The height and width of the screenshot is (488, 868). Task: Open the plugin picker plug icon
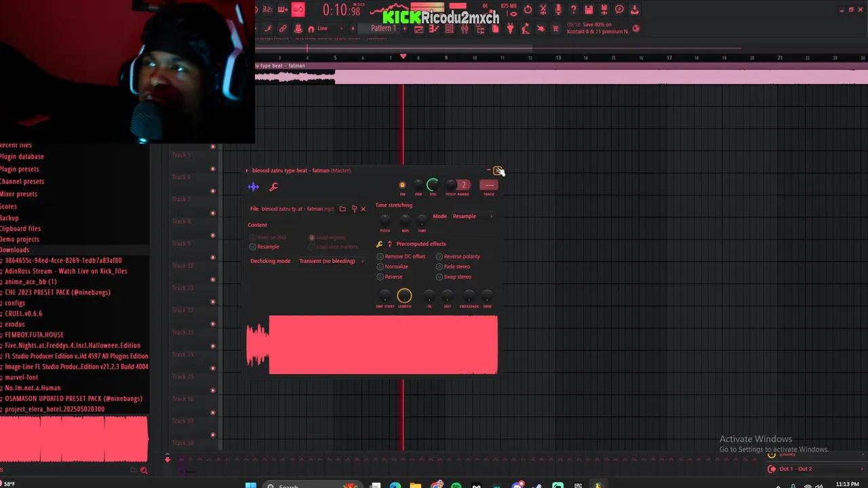tap(510, 29)
